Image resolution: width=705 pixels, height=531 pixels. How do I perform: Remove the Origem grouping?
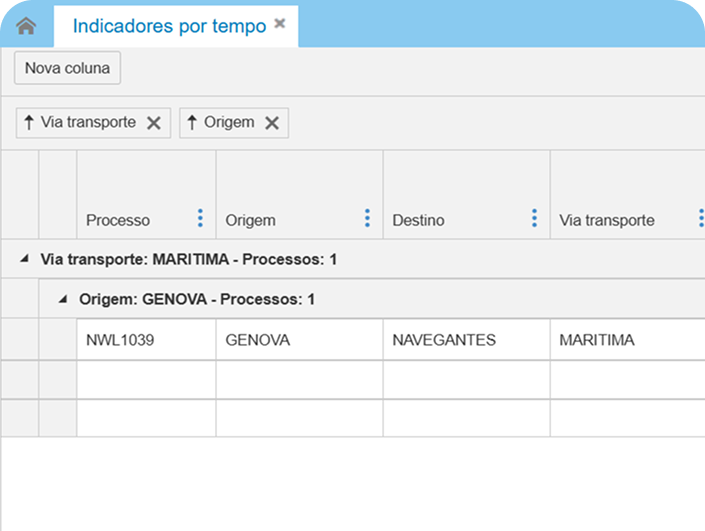(x=272, y=123)
